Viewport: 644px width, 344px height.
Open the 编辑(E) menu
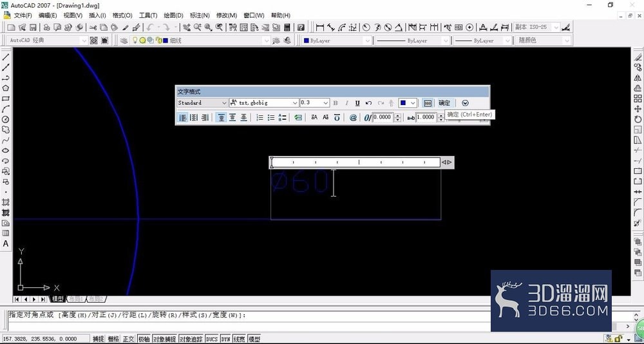(x=48, y=15)
